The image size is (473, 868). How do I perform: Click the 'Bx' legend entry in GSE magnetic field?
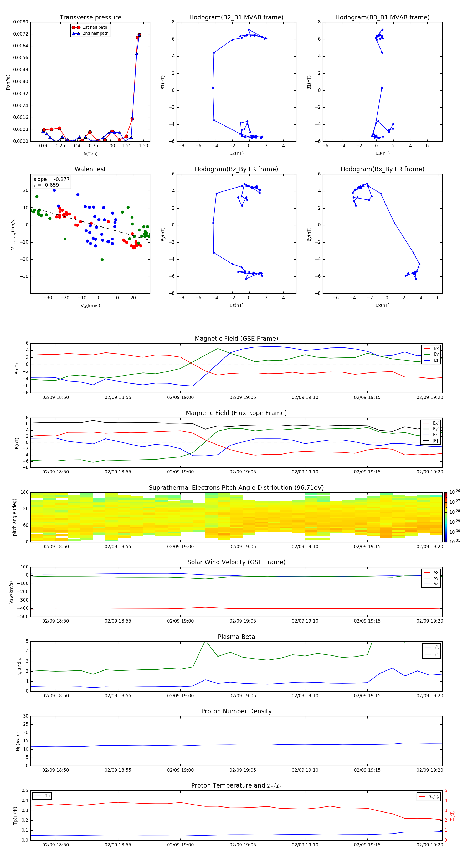[x=431, y=349]
